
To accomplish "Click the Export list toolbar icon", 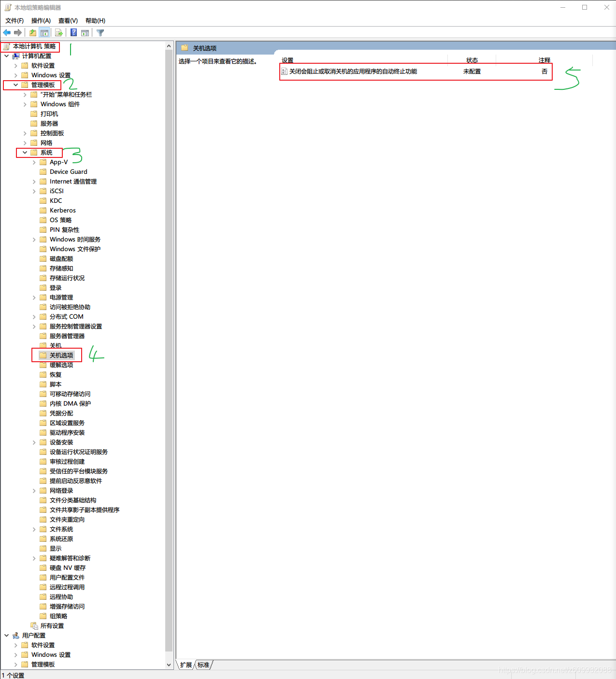I will pyautogui.click(x=59, y=33).
